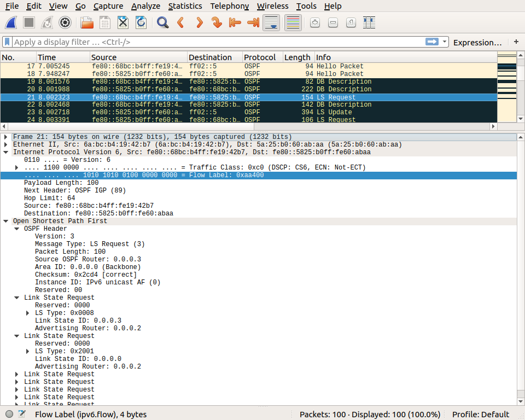This screenshot has width=525, height=420.
Task: Toggle auto-scroll during live capture
Action: (x=271, y=23)
